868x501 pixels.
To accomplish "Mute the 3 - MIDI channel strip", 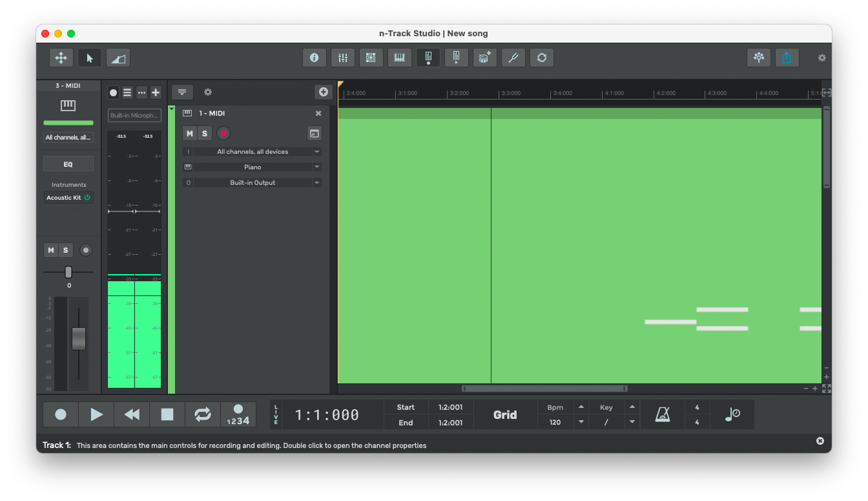I will pyautogui.click(x=51, y=250).
